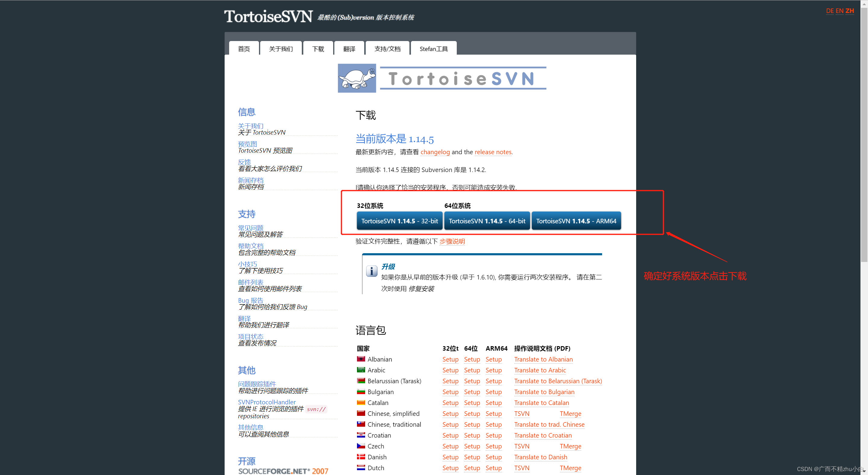Image resolution: width=868 pixels, height=475 pixels.
Task: Click the Belarussian (Tarask) flag icon
Action: click(361, 381)
